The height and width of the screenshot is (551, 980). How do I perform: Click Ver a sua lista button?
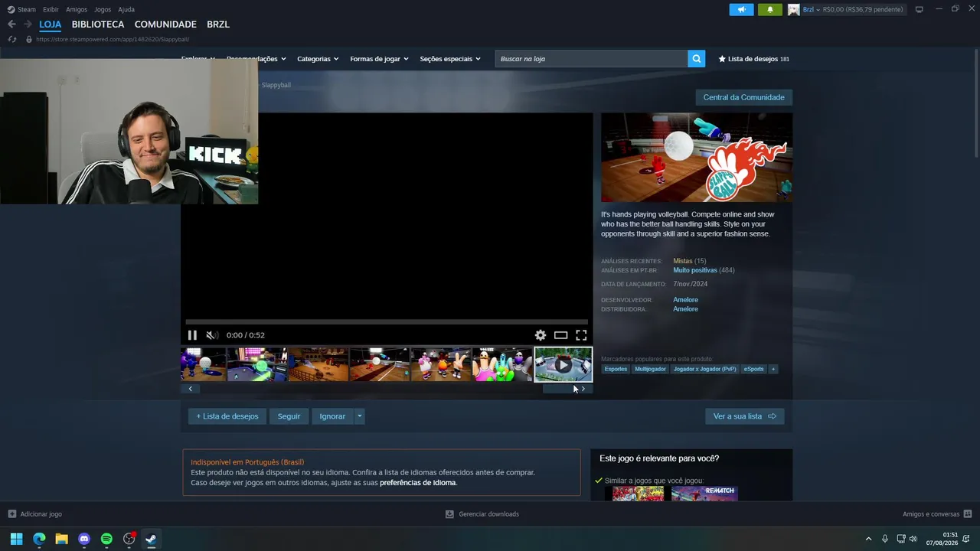tap(744, 416)
